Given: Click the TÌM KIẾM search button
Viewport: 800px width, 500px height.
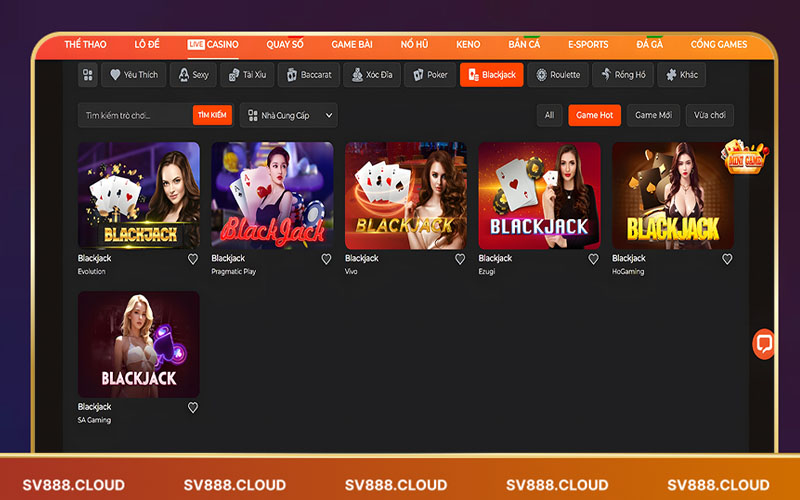Looking at the screenshot, I should tap(212, 115).
